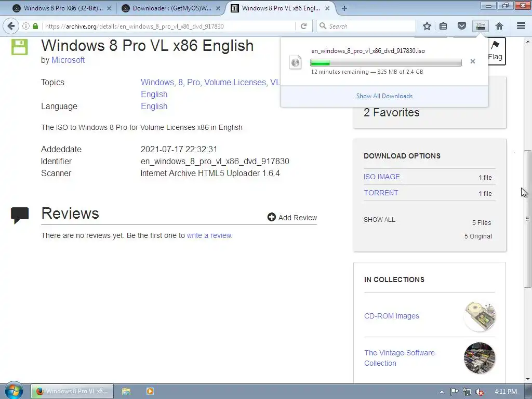Open Windows Explorer from the taskbar
The height and width of the screenshot is (399, 532).
coord(126,391)
